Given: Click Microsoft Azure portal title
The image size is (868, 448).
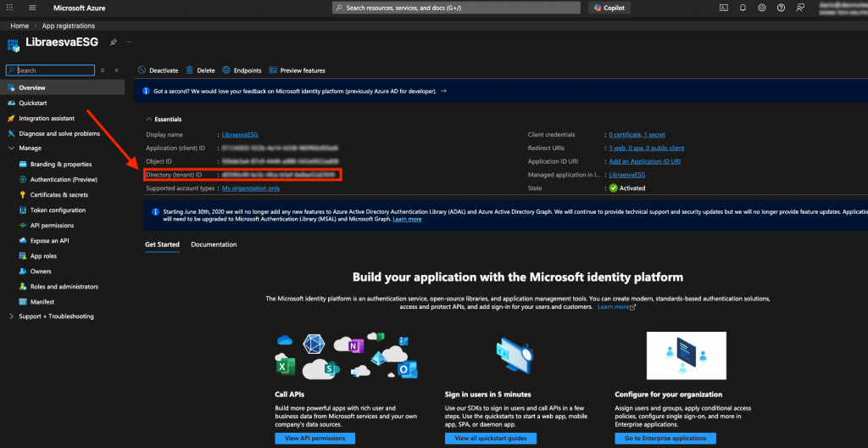Looking at the screenshot, I should (79, 8).
